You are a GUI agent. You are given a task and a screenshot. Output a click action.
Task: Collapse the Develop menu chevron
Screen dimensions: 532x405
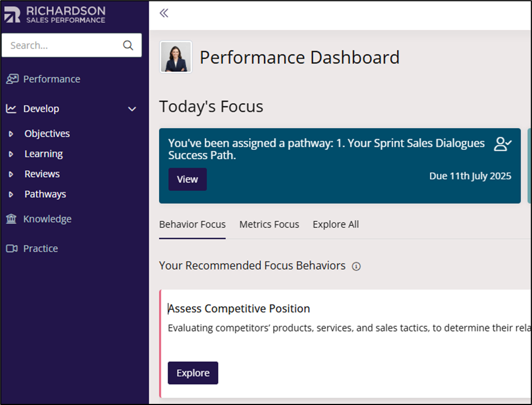click(132, 109)
